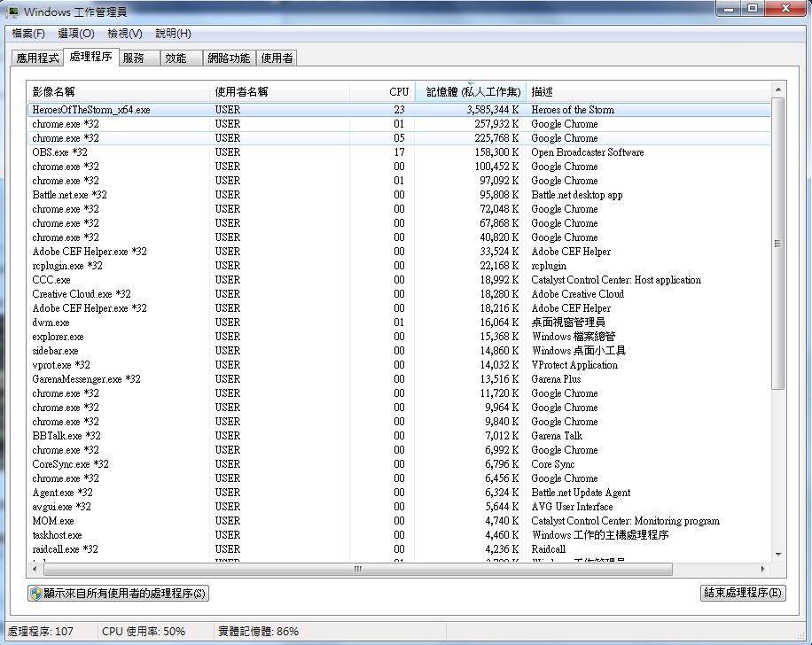Screen dimensions: 812x645
Task: Sort by 描述 column header
Action: tap(648, 91)
